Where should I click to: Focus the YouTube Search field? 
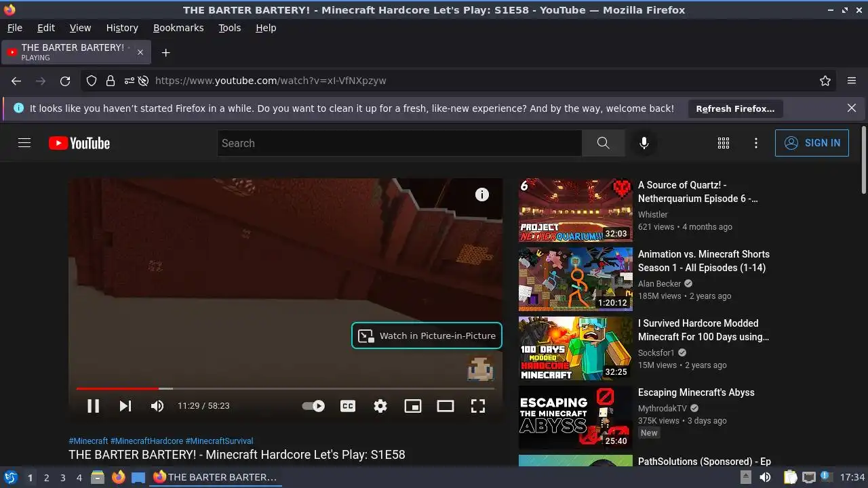[x=399, y=143]
